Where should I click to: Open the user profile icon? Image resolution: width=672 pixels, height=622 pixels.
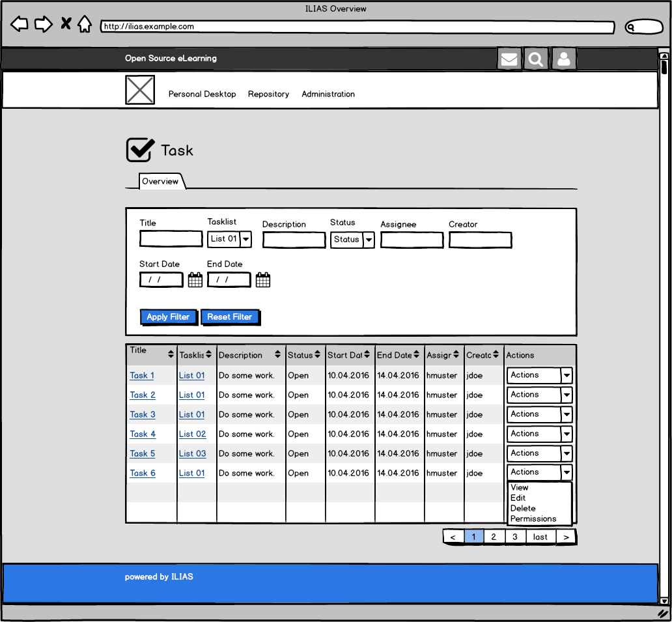(x=564, y=59)
